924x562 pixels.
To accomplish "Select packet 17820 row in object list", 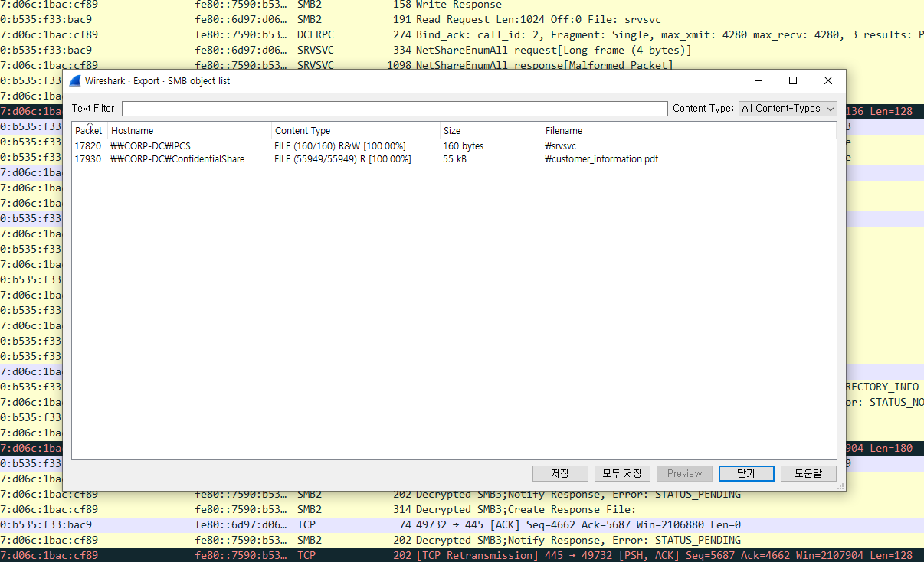I will 454,145.
